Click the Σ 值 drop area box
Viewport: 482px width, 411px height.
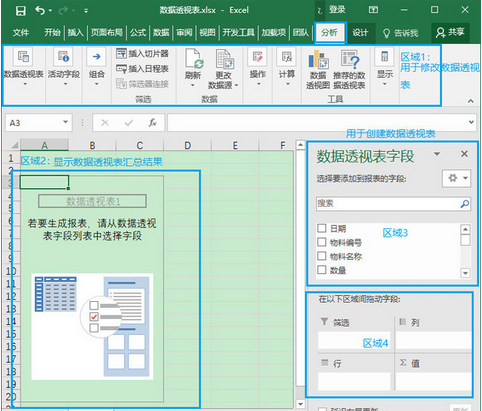tap(433, 381)
